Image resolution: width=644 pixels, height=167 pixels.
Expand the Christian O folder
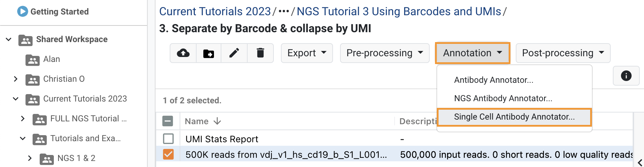pos(15,79)
